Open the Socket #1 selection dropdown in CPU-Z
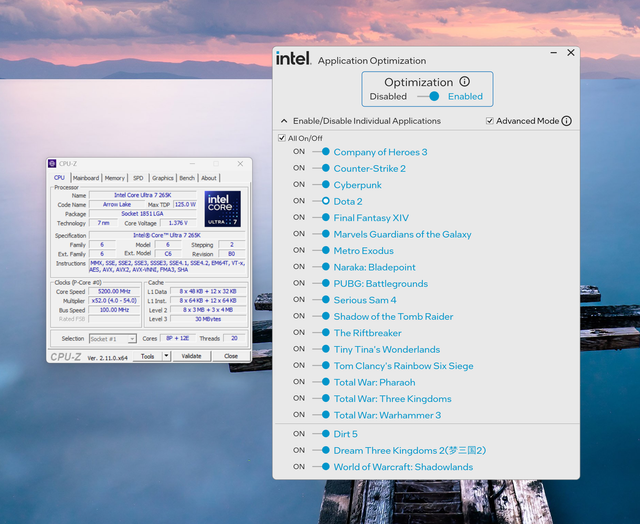640x524 pixels. coord(113,339)
